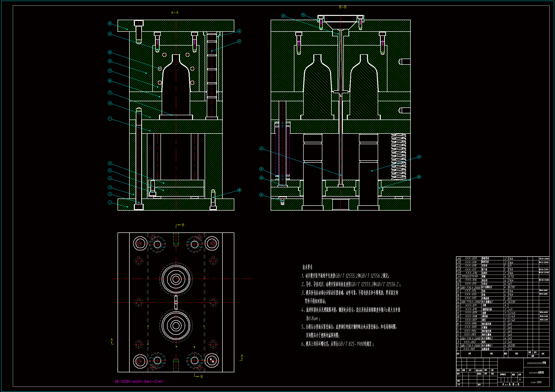The image size is (555, 392).
Task: Click part balloon number 17
Action: (239, 41)
